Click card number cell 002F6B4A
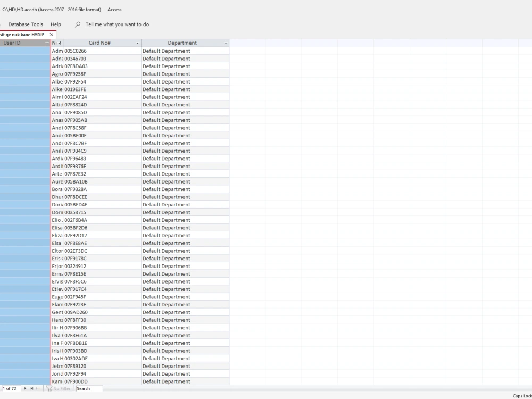Viewport: 532px width, 399px height. click(102, 220)
